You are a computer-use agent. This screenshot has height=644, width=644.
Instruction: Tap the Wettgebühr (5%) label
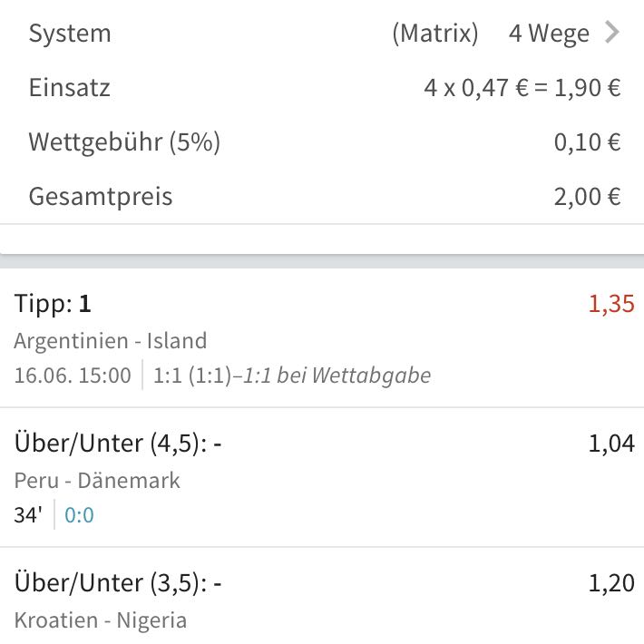pyautogui.click(x=124, y=142)
